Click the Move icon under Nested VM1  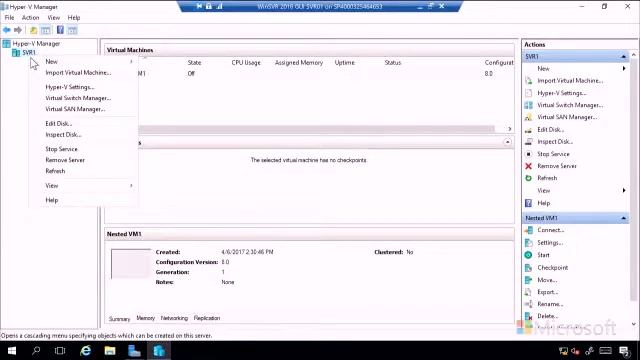[529, 280]
